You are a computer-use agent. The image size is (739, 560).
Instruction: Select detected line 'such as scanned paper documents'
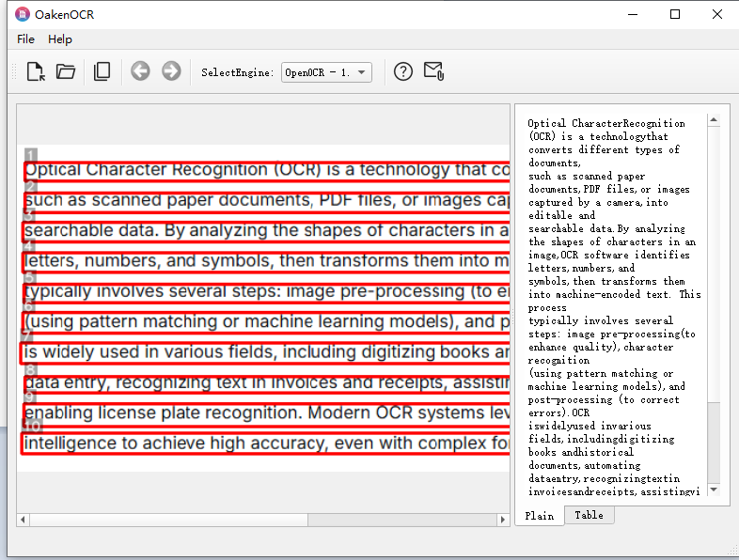click(267, 201)
